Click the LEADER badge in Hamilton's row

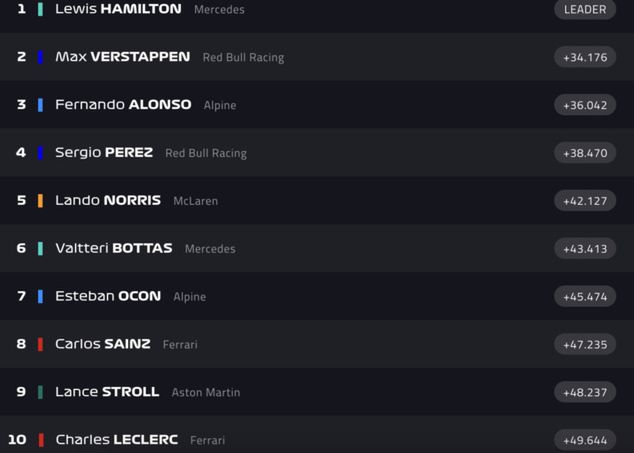(x=585, y=9)
